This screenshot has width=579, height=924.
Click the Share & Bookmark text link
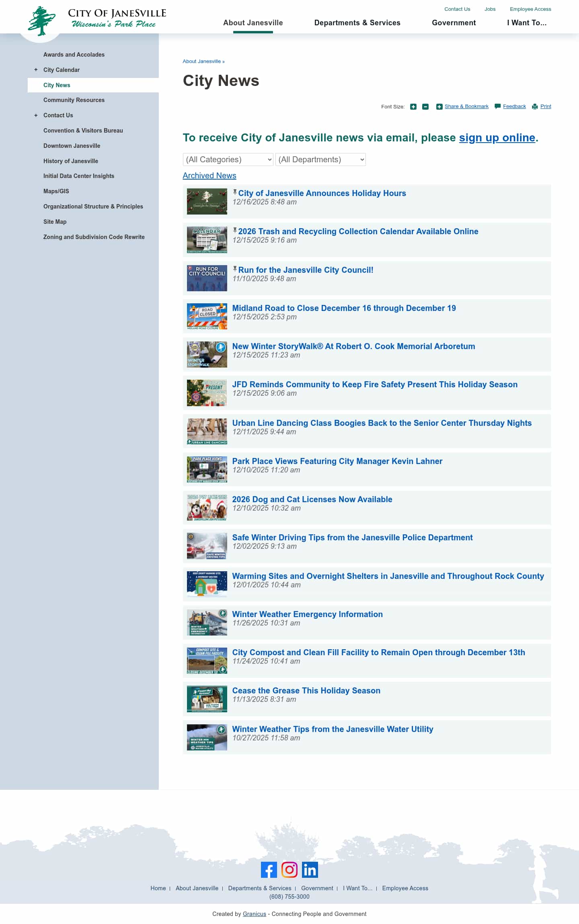466,106
